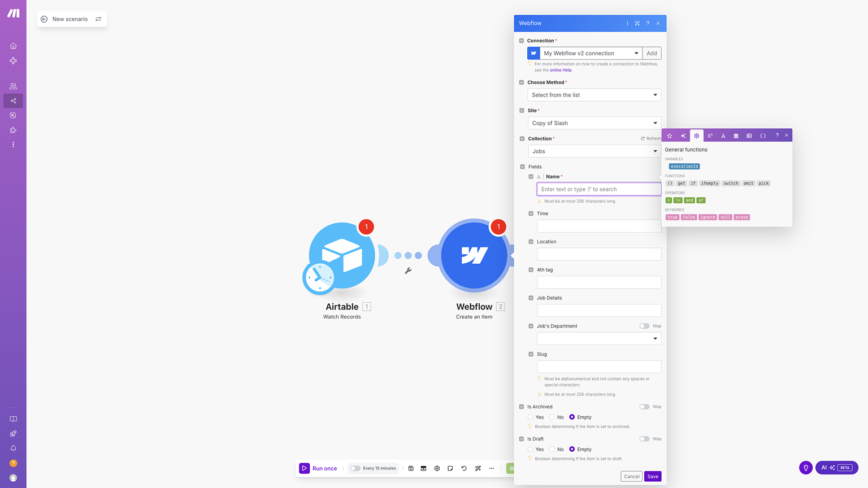The height and width of the screenshot is (488, 868).
Task: Click the Webflow panel help question mark
Action: tap(648, 23)
